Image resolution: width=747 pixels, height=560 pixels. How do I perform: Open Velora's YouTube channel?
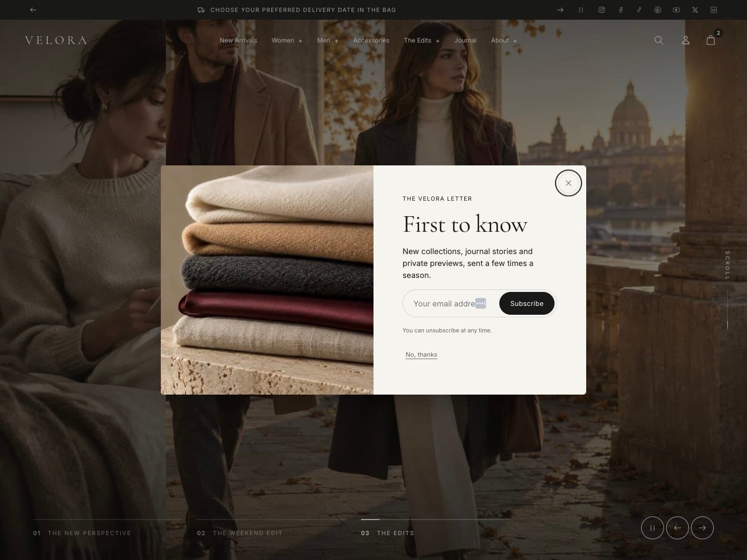pyautogui.click(x=676, y=10)
